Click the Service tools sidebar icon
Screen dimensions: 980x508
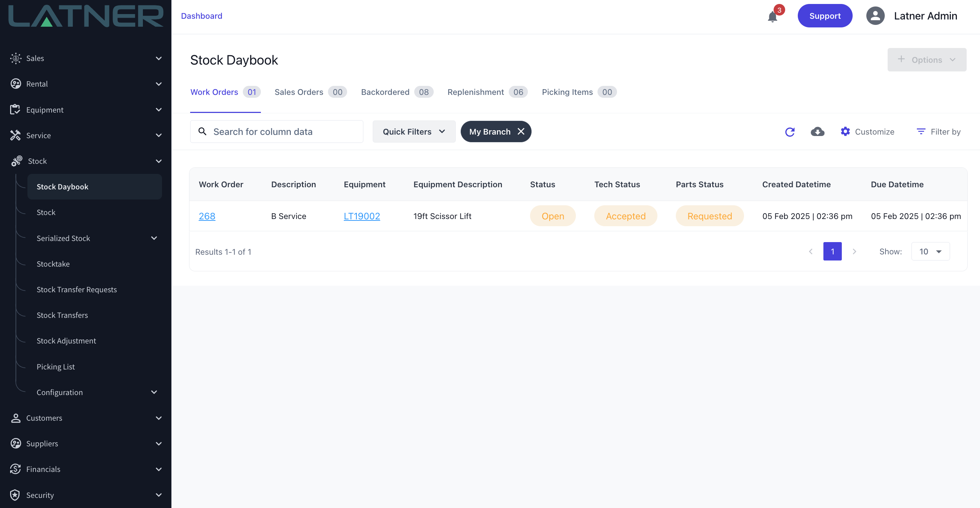click(15, 135)
